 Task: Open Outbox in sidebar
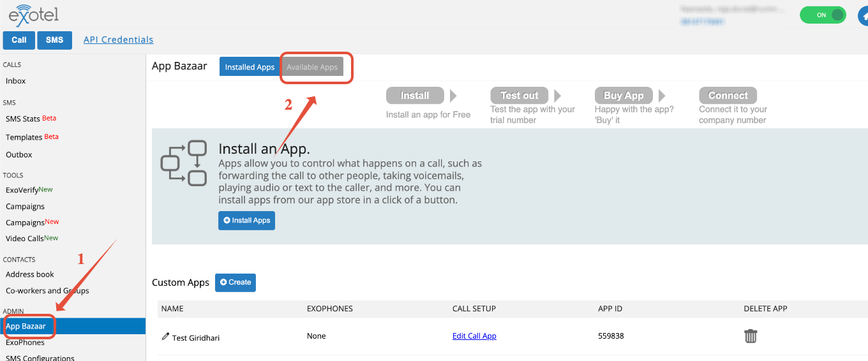(x=19, y=155)
